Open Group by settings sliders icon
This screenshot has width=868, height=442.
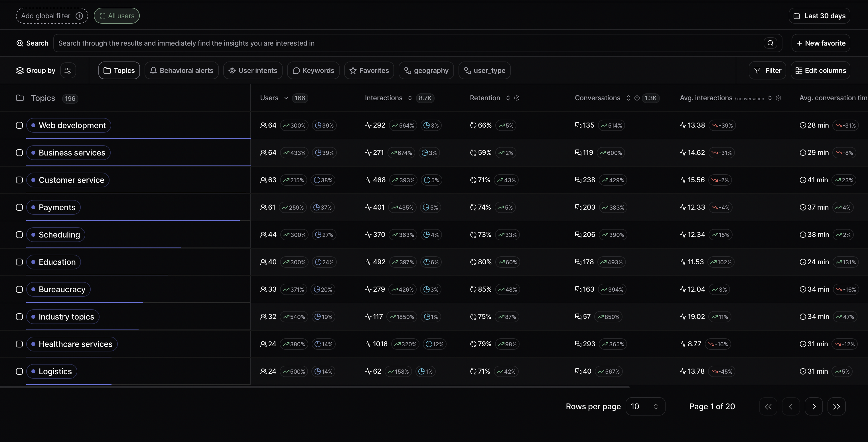pos(68,70)
